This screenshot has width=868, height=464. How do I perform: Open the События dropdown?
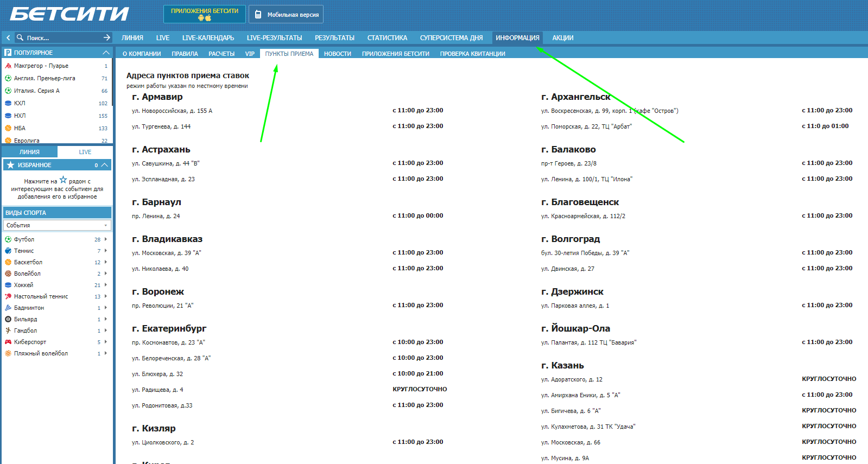point(57,225)
